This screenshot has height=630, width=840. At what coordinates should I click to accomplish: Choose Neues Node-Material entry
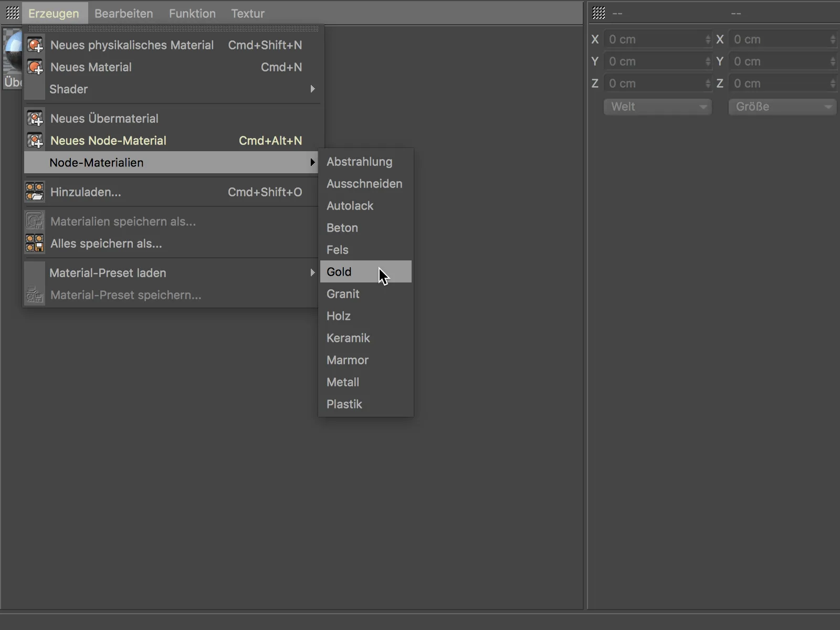[172, 141]
